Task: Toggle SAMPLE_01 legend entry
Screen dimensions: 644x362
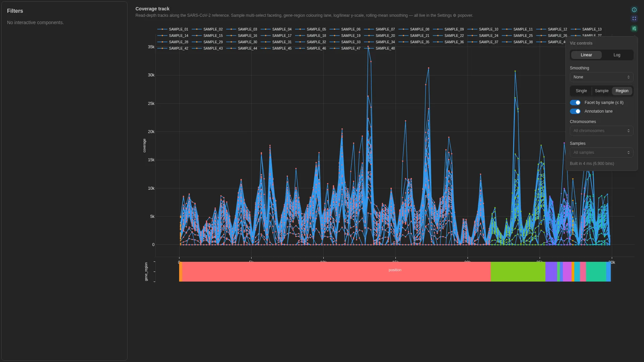Action: (x=173, y=29)
